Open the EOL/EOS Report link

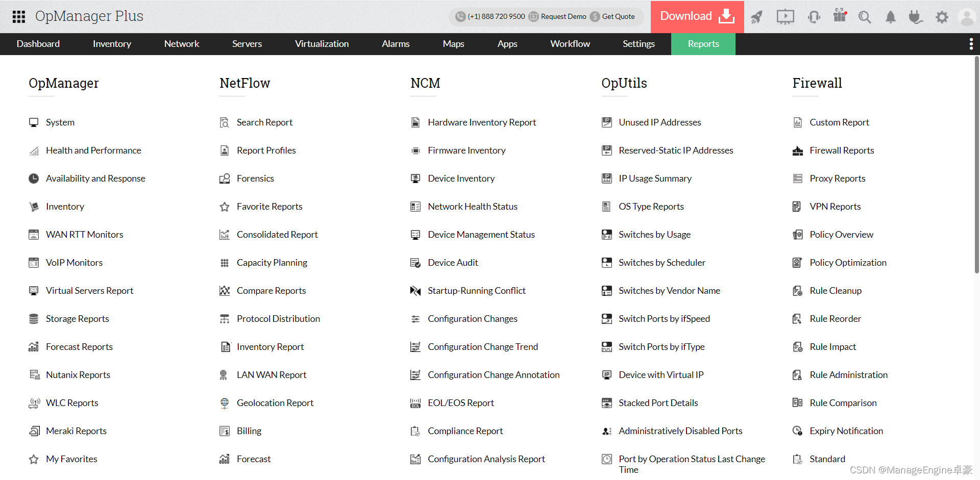[461, 403]
